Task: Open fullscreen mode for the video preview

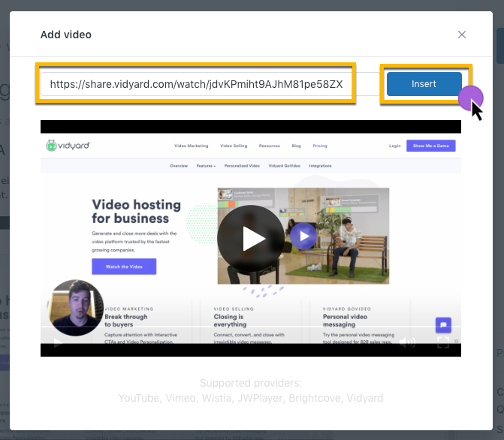Action: pos(443,342)
